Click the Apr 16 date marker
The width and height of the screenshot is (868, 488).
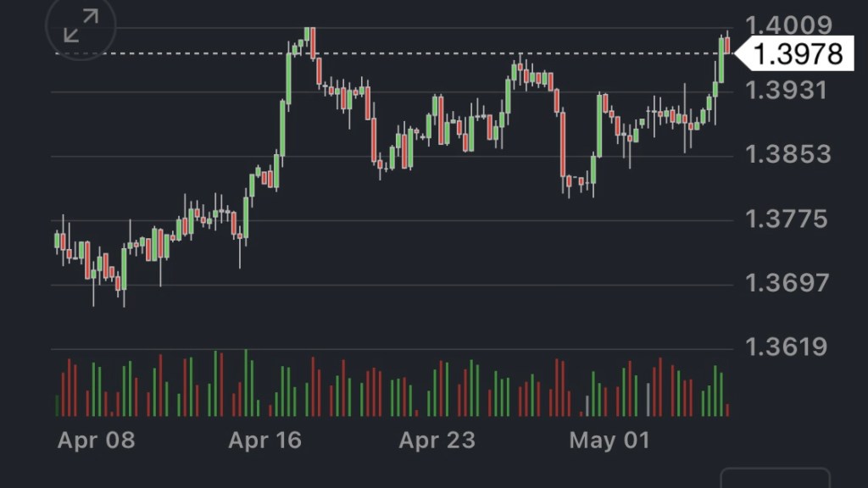tap(265, 441)
